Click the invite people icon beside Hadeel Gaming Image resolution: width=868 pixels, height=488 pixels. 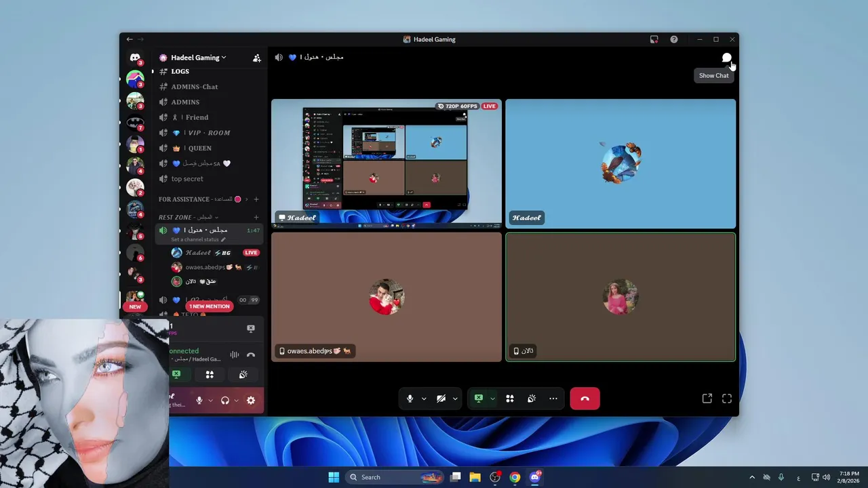[256, 58]
